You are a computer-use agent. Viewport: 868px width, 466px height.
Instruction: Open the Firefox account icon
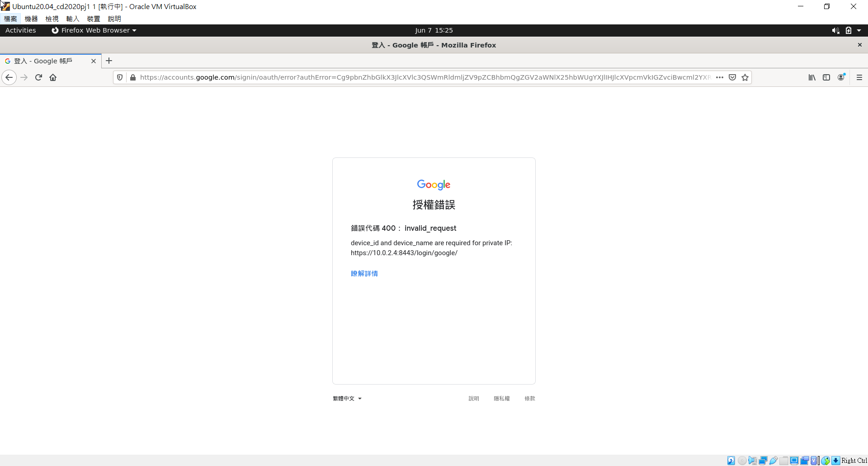point(841,77)
